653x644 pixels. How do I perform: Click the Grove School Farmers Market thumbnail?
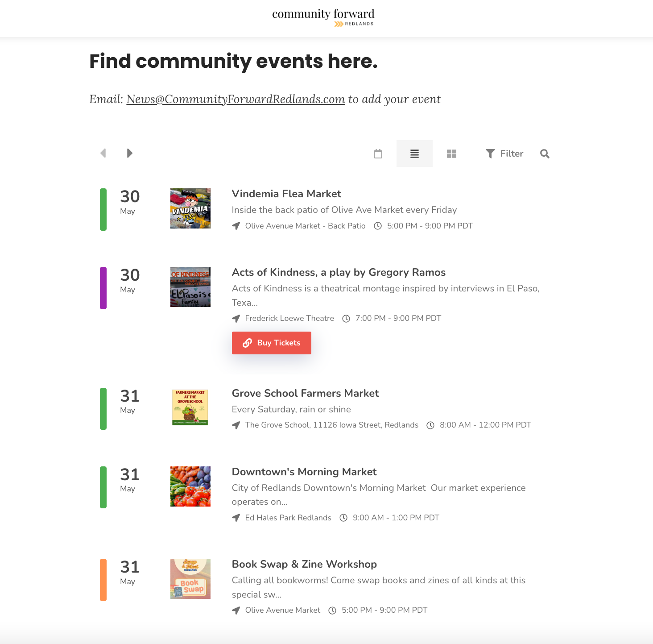click(190, 407)
